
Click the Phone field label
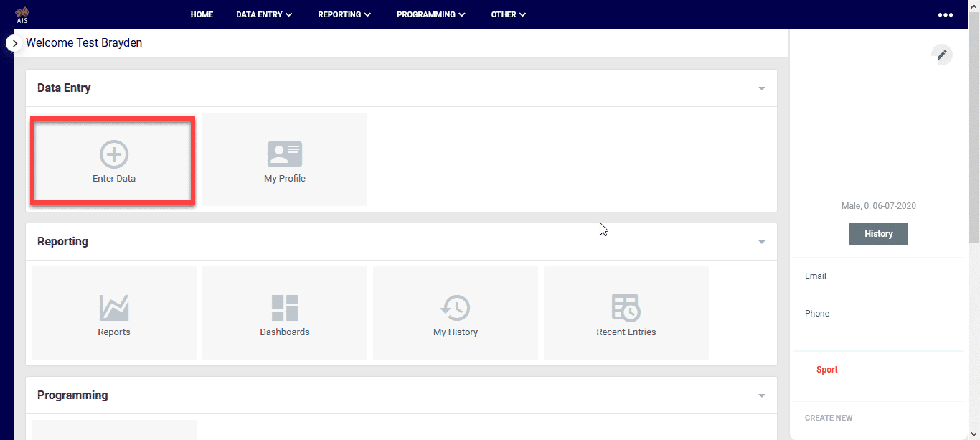pyautogui.click(x=817, y=314)
